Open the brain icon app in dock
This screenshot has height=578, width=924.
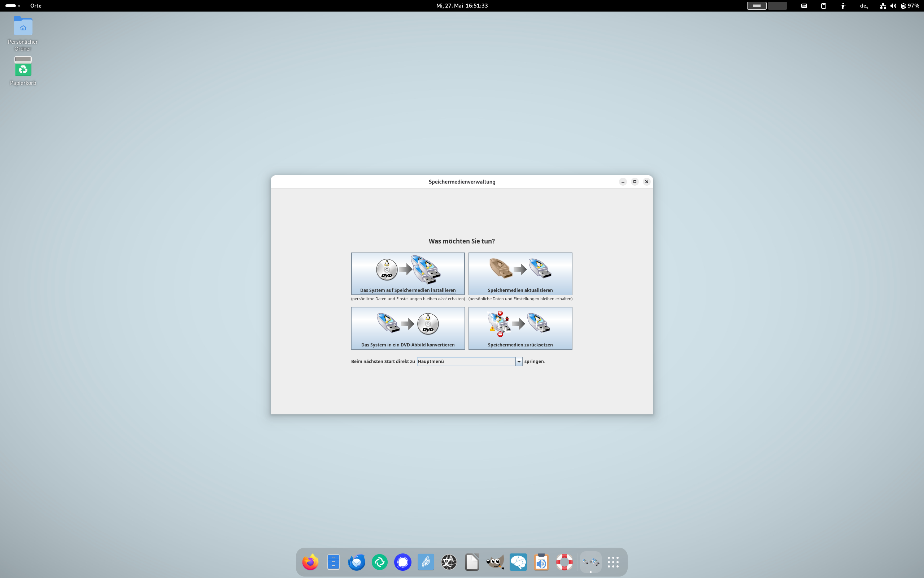pos(518,562)
